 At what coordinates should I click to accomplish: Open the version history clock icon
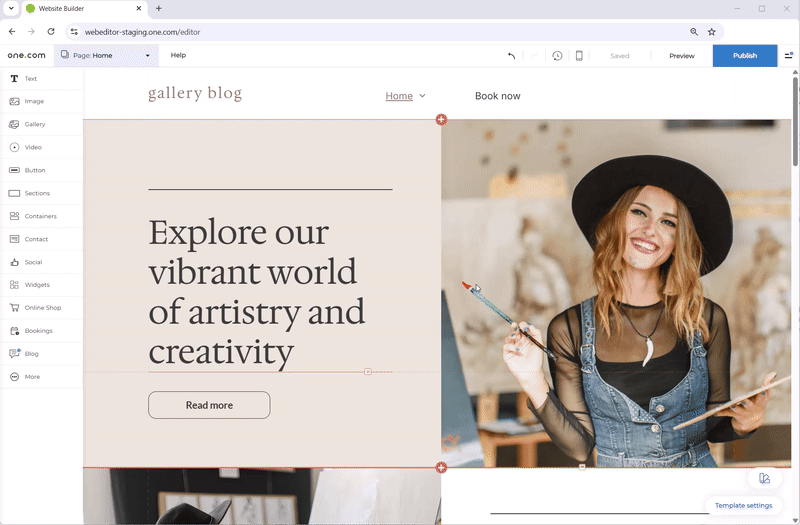(557, 56)
